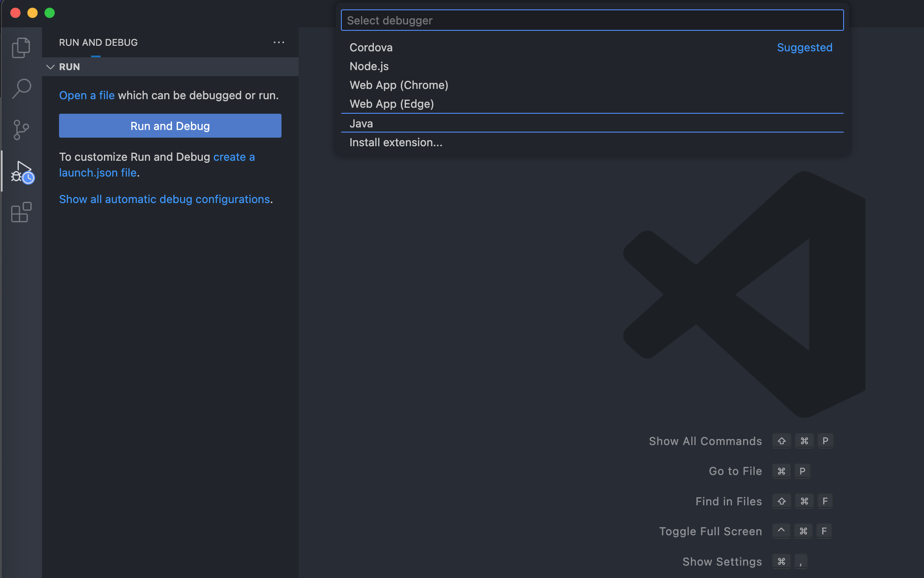The image size is (924, 578).
Task: Choose Cordova debugger from list
Action: coord(592,47)
